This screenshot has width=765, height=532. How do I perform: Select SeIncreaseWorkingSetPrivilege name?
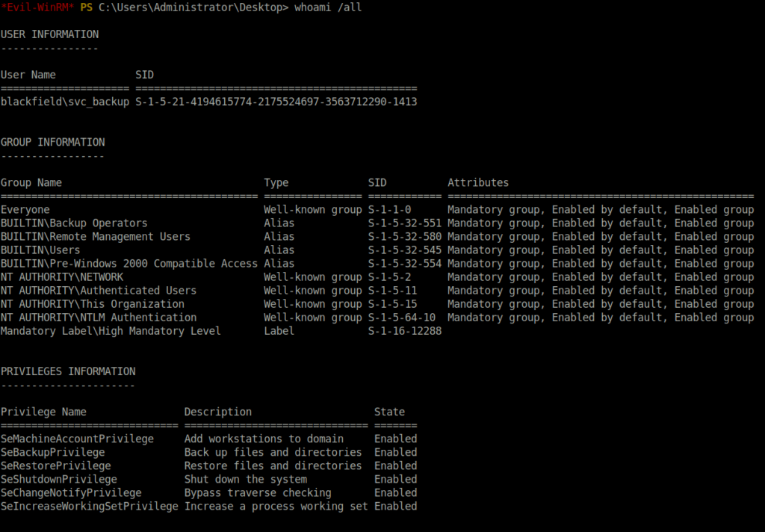(x=90, y=506)
